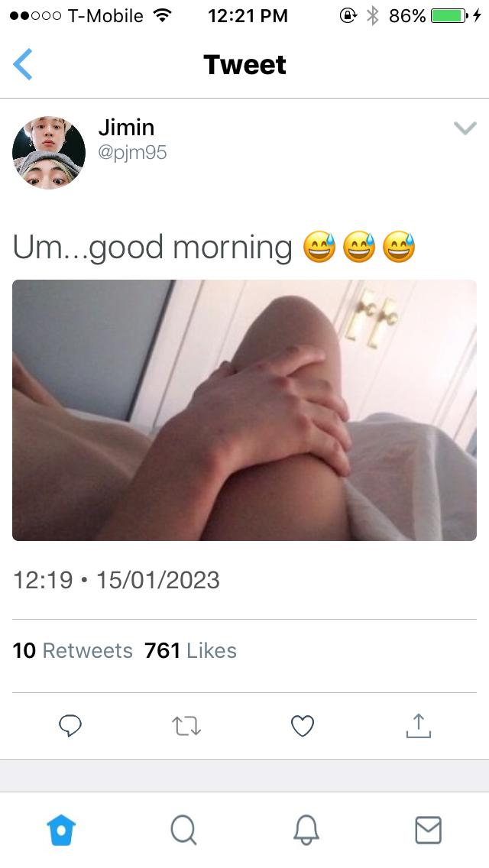The image size is (489, 868).
Task: Tap the Tweet title in the header
Action: pyautogui.click(x=244, y=65)
